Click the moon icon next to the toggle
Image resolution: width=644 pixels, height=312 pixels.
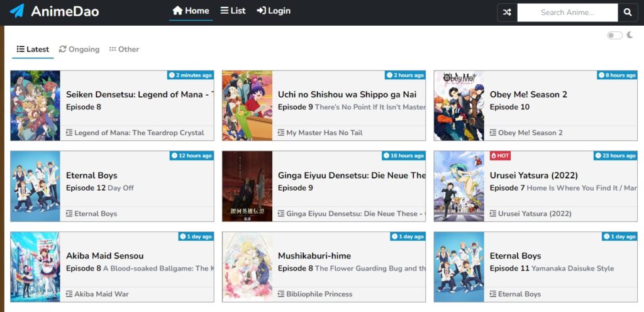tap(630, 35)
